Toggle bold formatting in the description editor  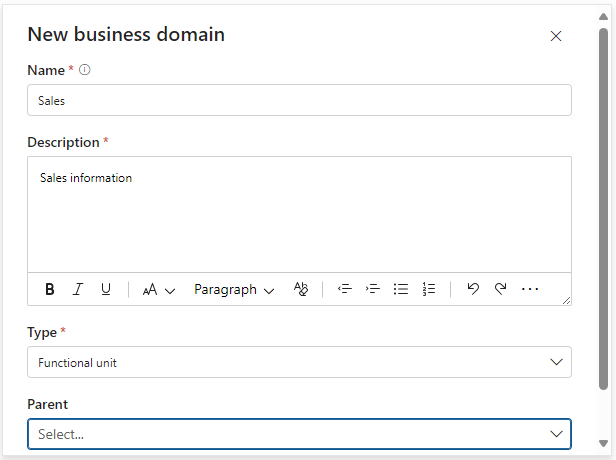50,289
